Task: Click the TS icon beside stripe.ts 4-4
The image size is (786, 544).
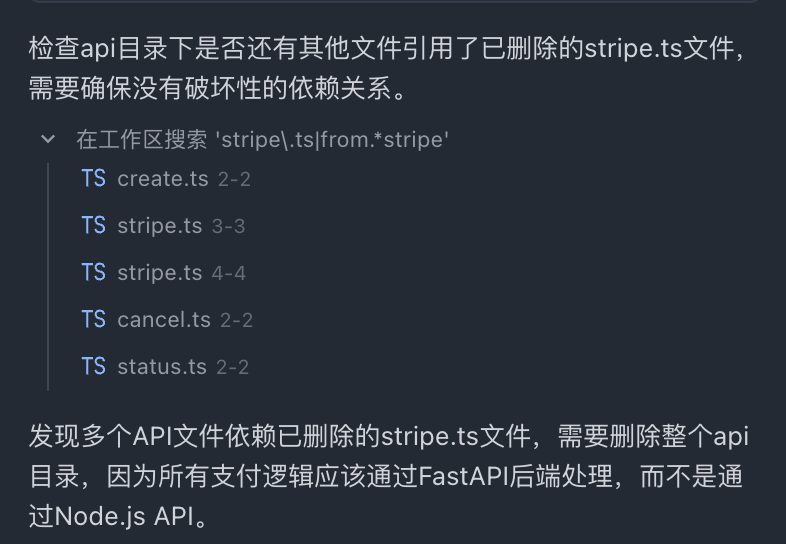Action: point(94,273)
